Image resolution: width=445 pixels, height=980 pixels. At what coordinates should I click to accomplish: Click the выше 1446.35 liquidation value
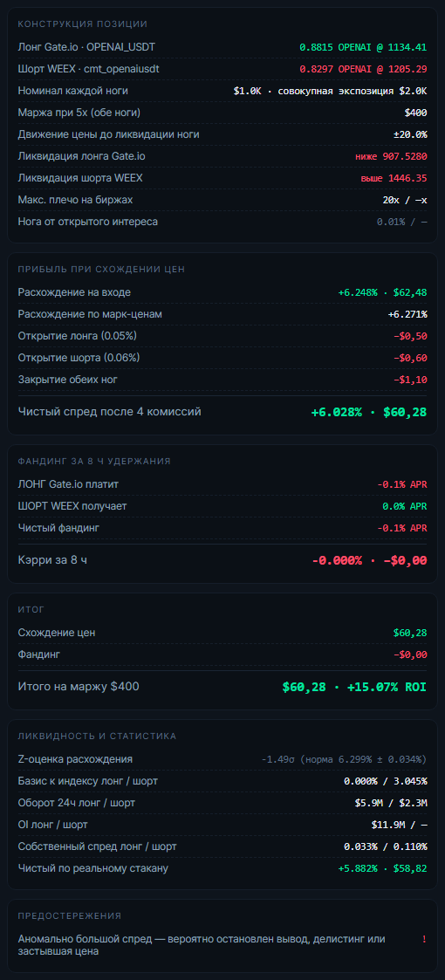coord(394,178)
